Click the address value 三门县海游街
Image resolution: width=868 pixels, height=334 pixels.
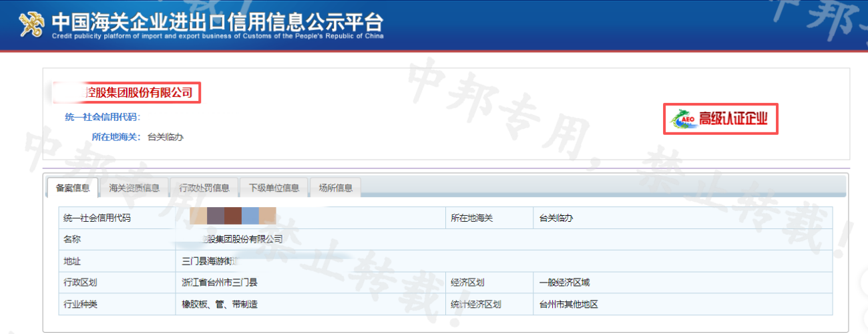209,261
